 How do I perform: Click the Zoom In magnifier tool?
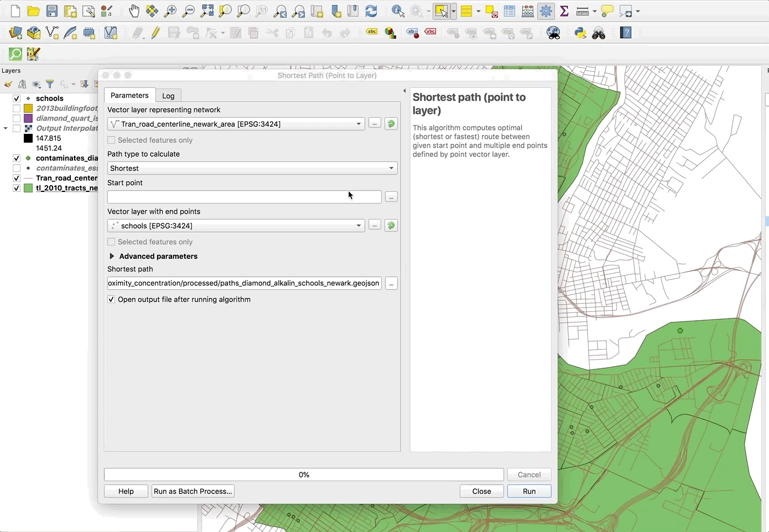click(170, 11)
